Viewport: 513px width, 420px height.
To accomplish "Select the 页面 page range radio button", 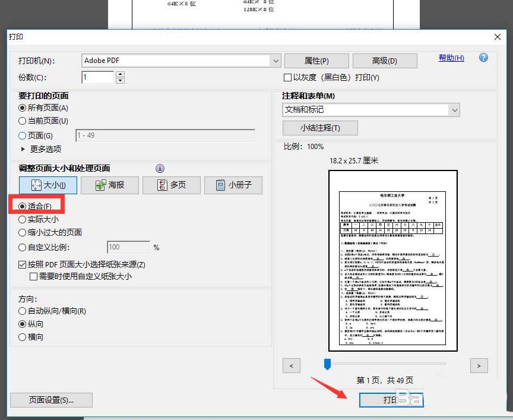I will point(22,135).
